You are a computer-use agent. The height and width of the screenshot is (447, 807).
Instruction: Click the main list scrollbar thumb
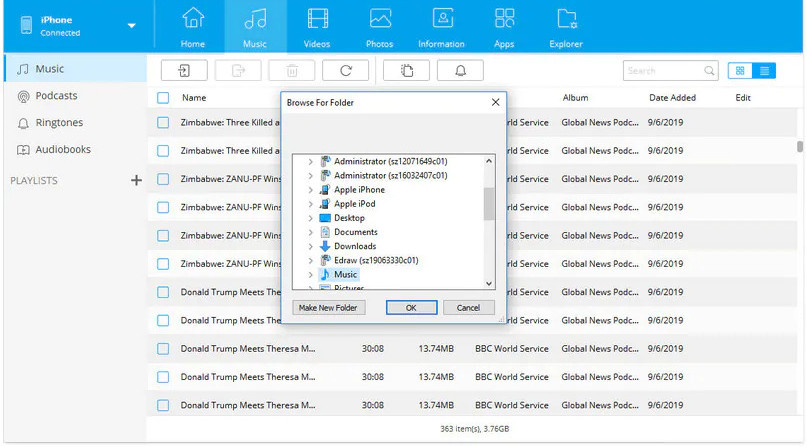(800, 147)
